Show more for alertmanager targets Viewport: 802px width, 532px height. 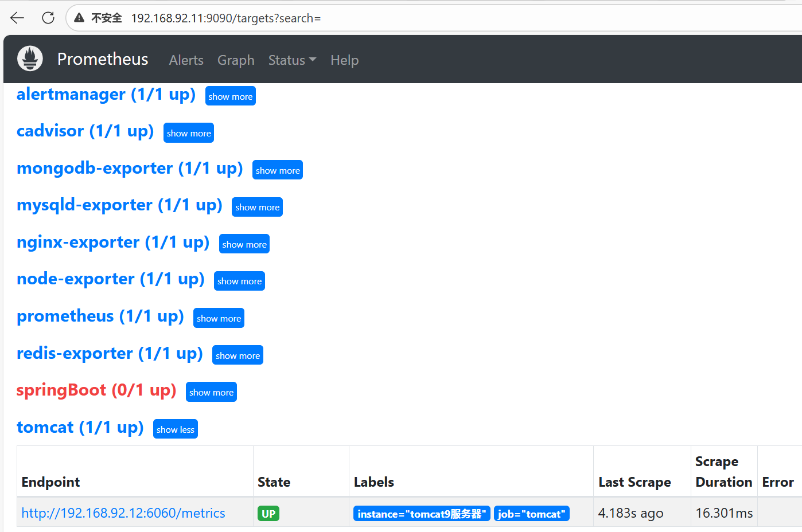coord(230,96)
